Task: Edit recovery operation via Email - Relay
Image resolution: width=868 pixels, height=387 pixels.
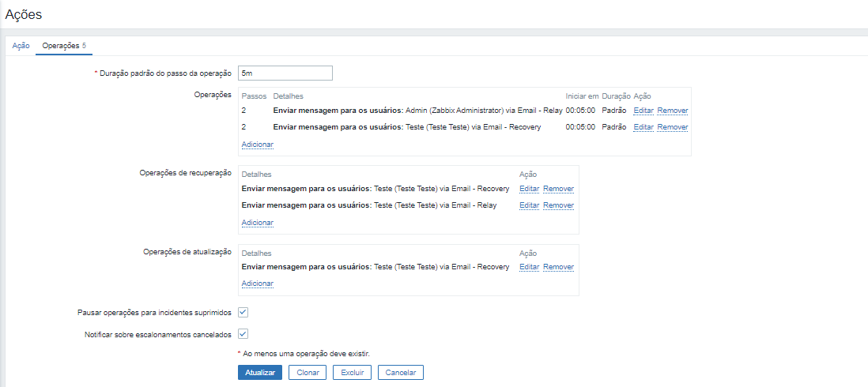Action: [x=529, y=205]
